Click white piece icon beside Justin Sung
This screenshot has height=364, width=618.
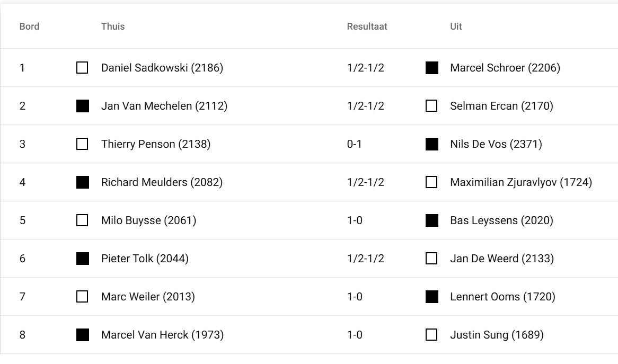(432, 335)
